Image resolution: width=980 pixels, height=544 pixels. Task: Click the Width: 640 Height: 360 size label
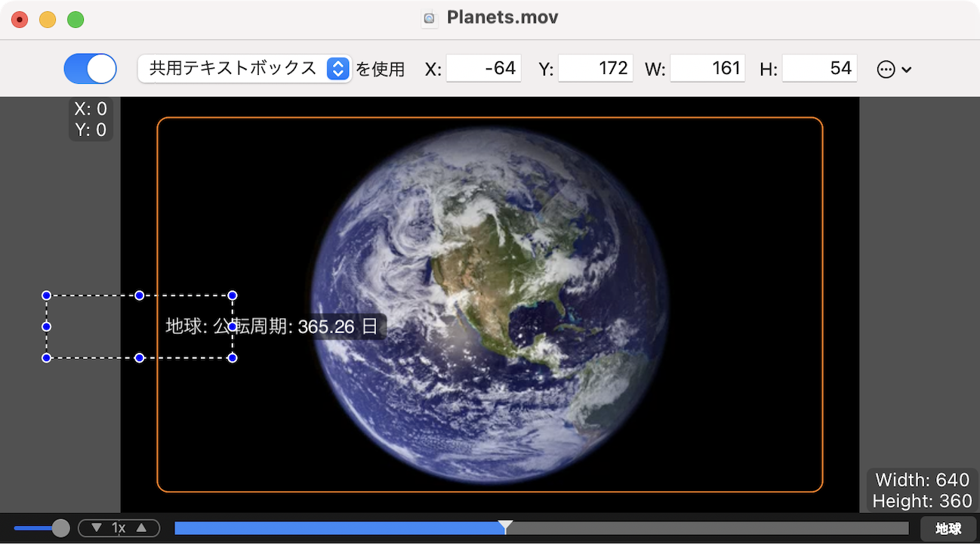(x=922, y=490)
